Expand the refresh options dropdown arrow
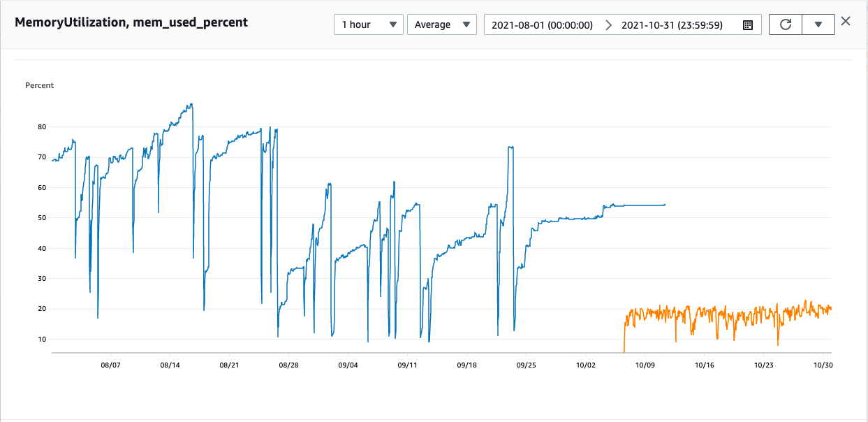The height and width of the screenshot is (422, 868). click(818, 24)
